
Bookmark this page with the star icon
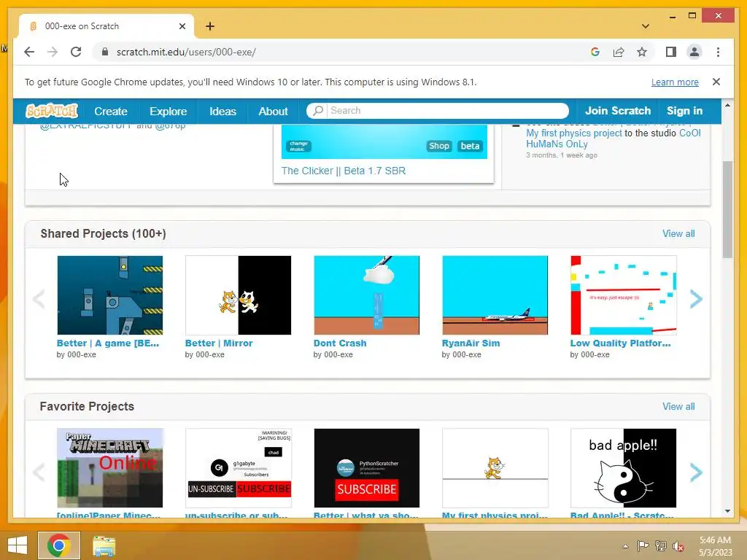click(x=642, y=52)
